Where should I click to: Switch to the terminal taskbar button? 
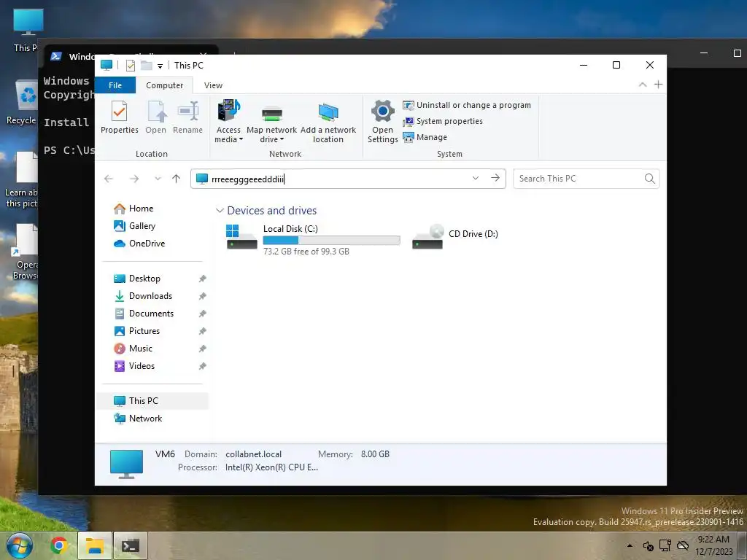130,545
